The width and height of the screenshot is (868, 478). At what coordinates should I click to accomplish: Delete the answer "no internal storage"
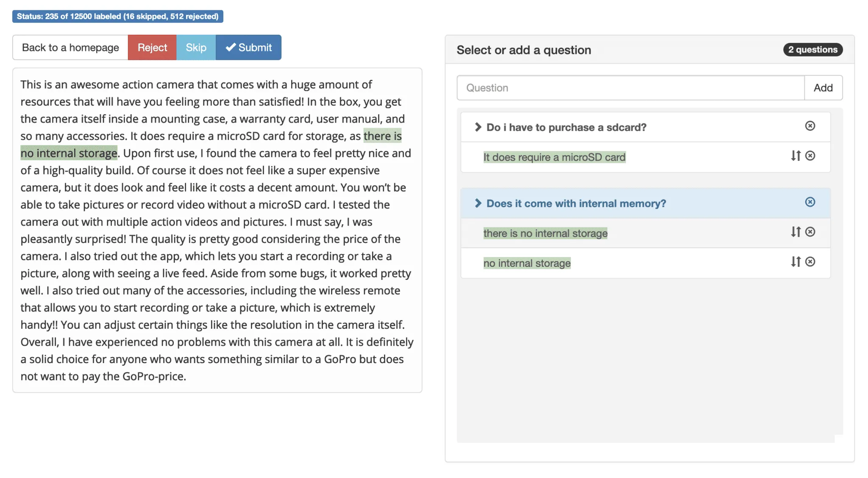(811, 262)
